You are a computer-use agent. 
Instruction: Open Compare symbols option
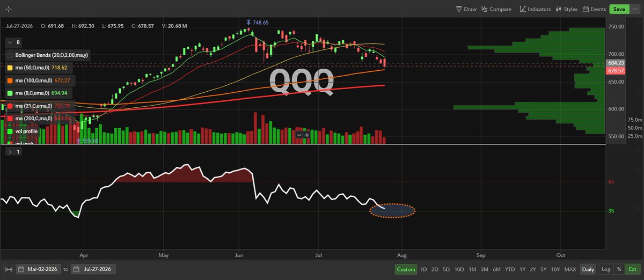[x=496, y=9]
